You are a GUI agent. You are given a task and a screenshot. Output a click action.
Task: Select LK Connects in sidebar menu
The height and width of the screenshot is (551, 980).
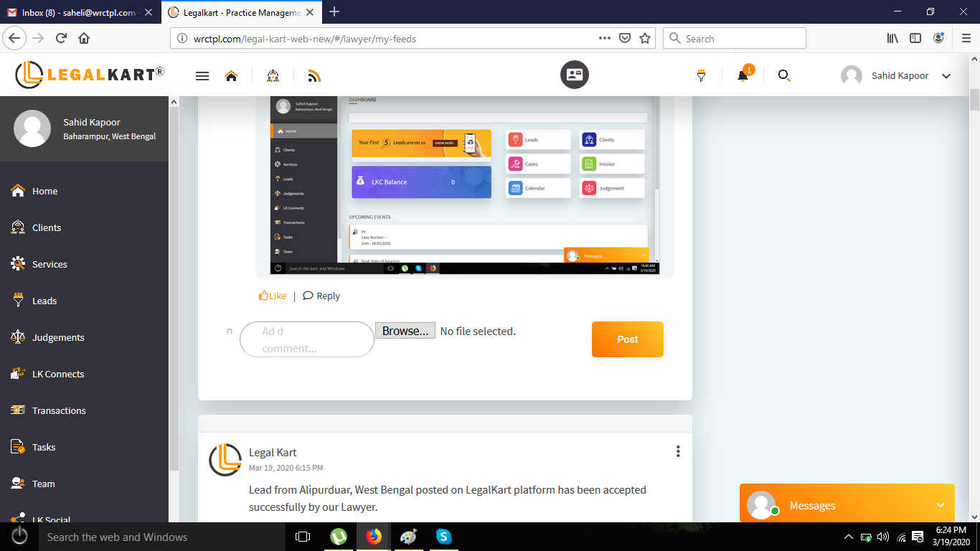tap(58, 374)
